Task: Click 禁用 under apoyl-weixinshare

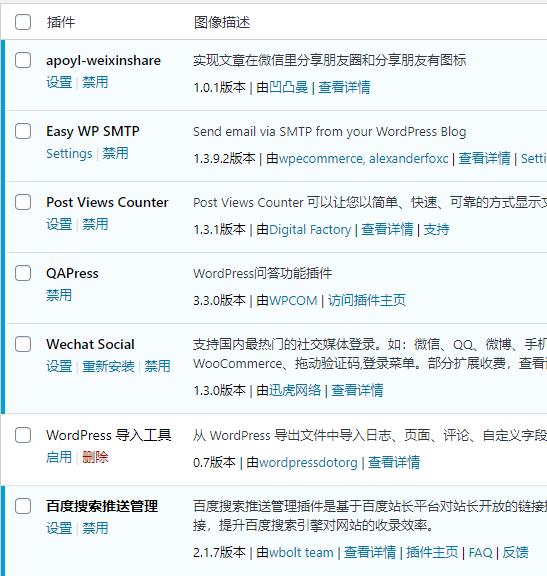Action: pyautogui.click(x=95, y=82)
